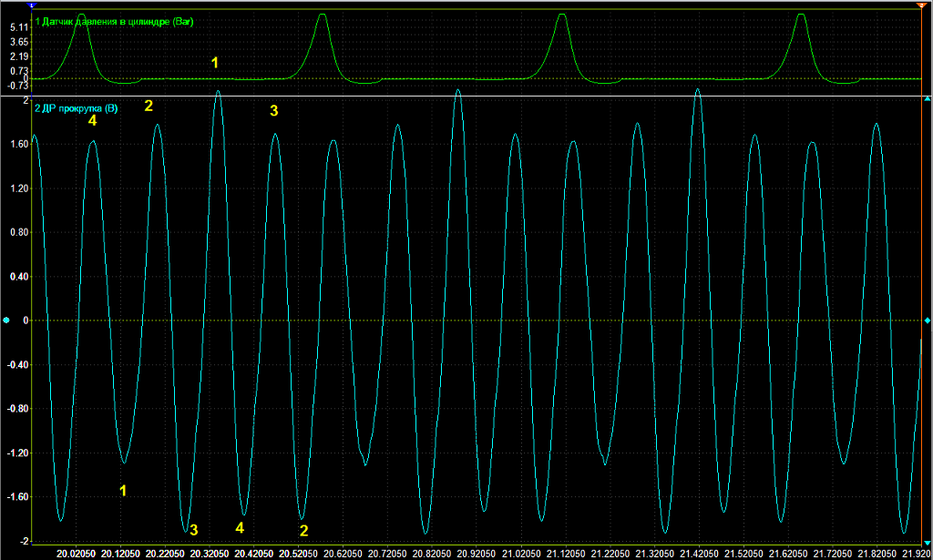This screenshot has width=933, height=560.
Task: Click the 20.82050 time axis label
Action: click(432, 554)
